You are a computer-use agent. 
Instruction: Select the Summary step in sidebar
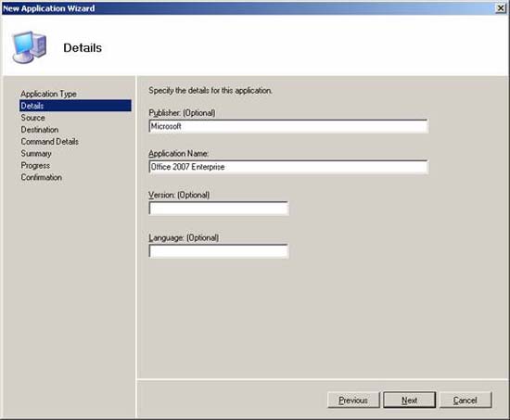pos(36,154)
